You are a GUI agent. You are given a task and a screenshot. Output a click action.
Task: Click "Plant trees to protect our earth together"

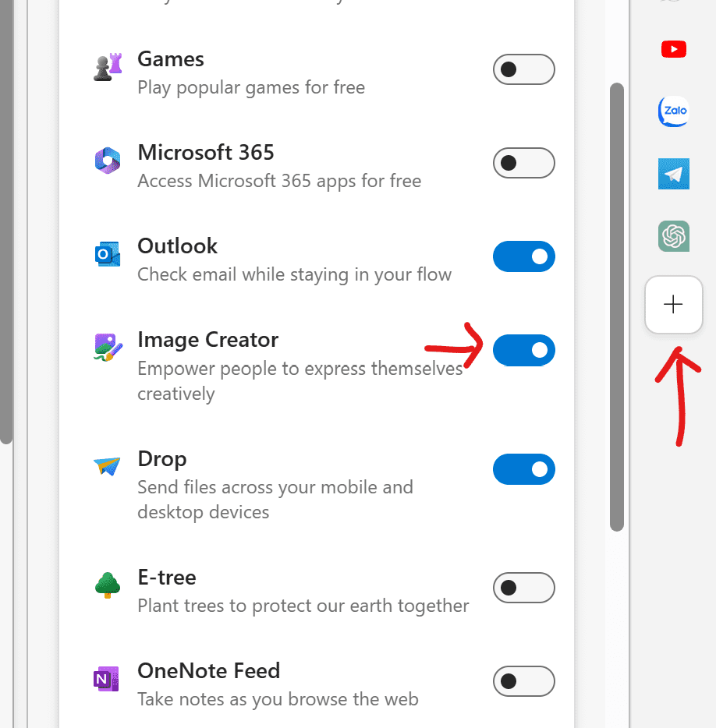(303, 606)
